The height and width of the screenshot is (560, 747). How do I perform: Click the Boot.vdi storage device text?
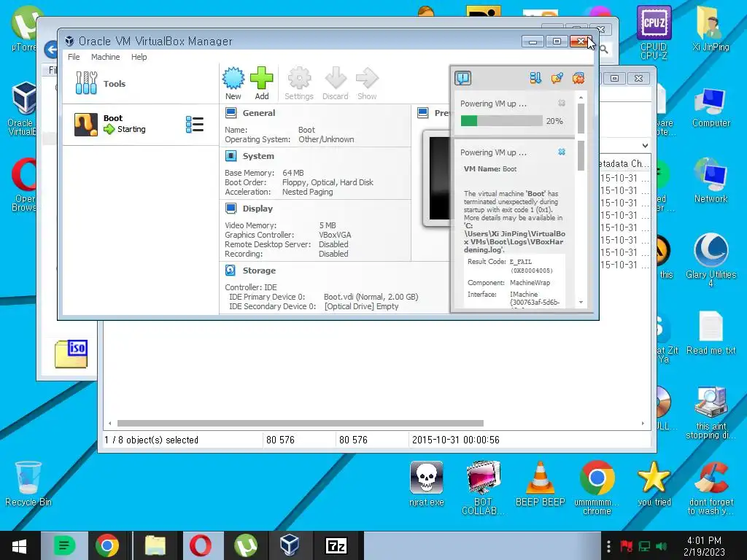tap(371, 297)
